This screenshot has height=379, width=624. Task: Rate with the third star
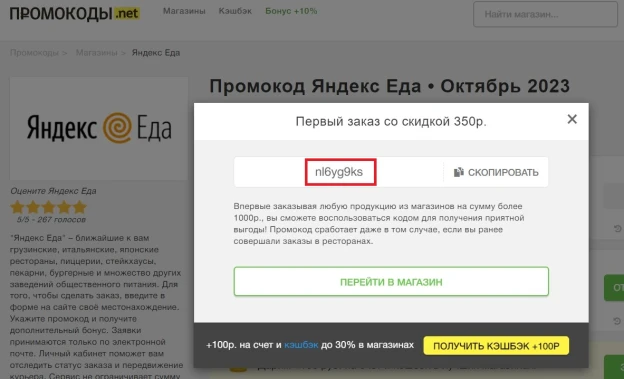[49, 207]
